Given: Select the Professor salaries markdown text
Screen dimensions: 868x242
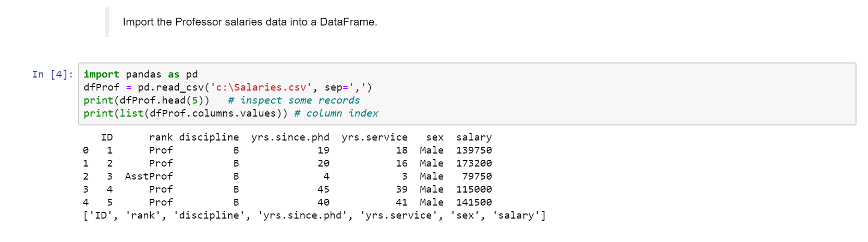Looking at the screenshot, I should coord(250,22).
